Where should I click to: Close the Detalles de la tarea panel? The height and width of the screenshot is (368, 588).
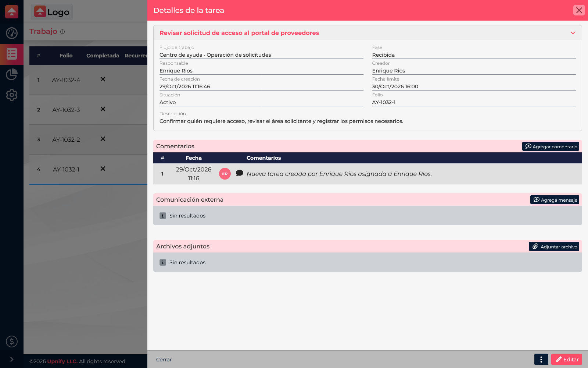tap(579, 10)
